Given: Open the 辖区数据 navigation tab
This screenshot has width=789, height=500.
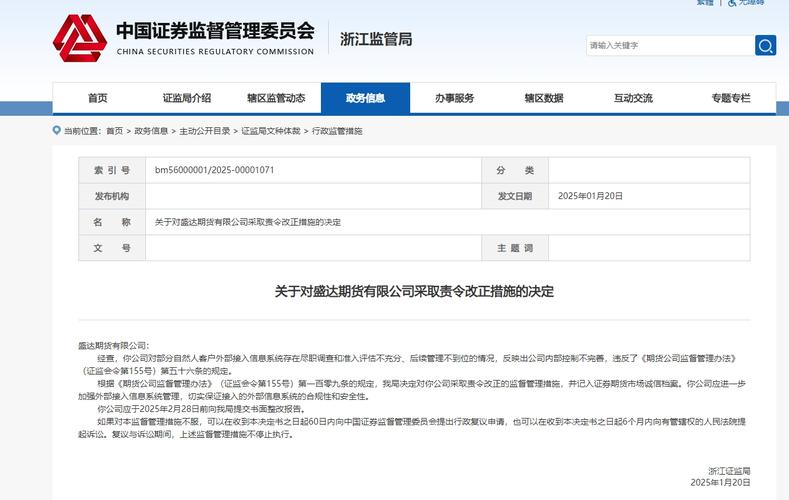Looking at the screenshot, I should 544,98.
